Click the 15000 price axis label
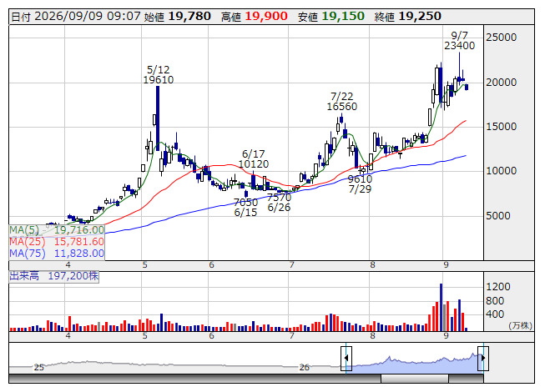Screen dimensions: 545x392 click(x=502, y=127)
